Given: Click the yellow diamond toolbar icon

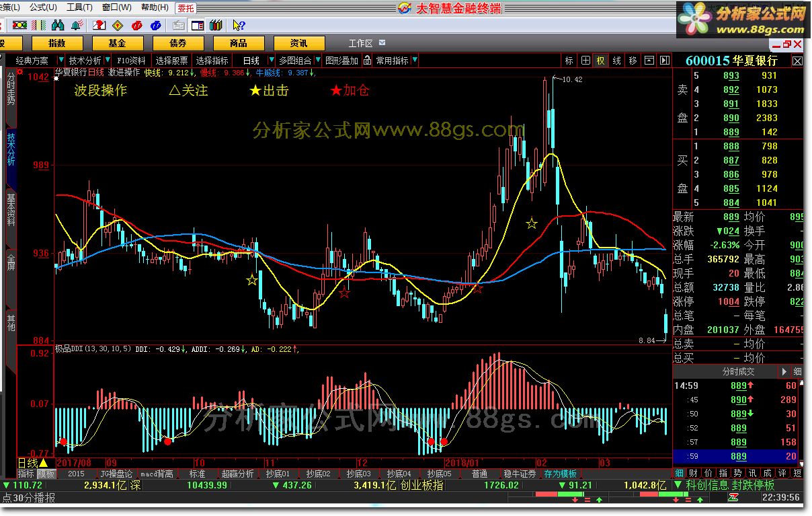Looking at the screenshot, I should click(118, 25).
